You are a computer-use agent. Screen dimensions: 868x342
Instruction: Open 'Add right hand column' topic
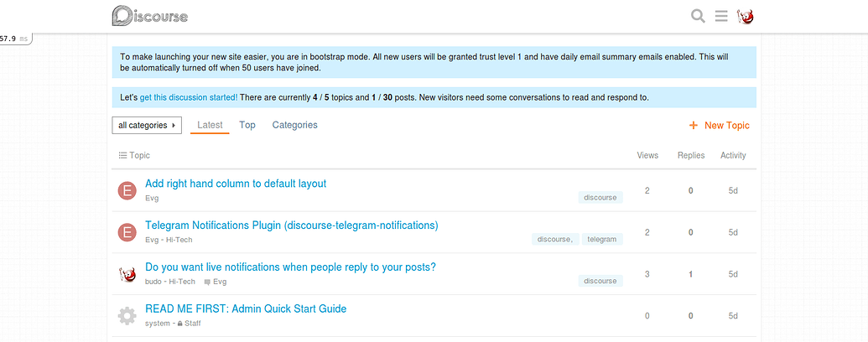tap(236, 184)
